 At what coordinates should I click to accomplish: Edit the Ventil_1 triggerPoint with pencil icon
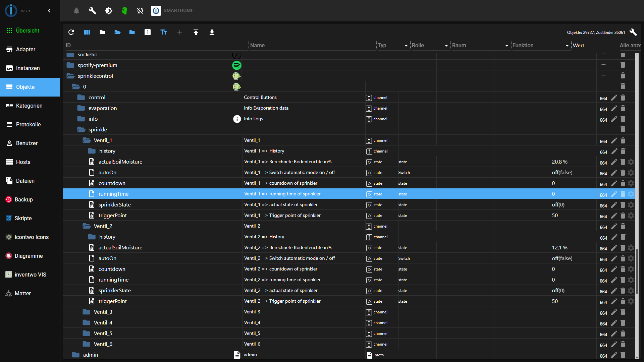click(x=614, y=216)
